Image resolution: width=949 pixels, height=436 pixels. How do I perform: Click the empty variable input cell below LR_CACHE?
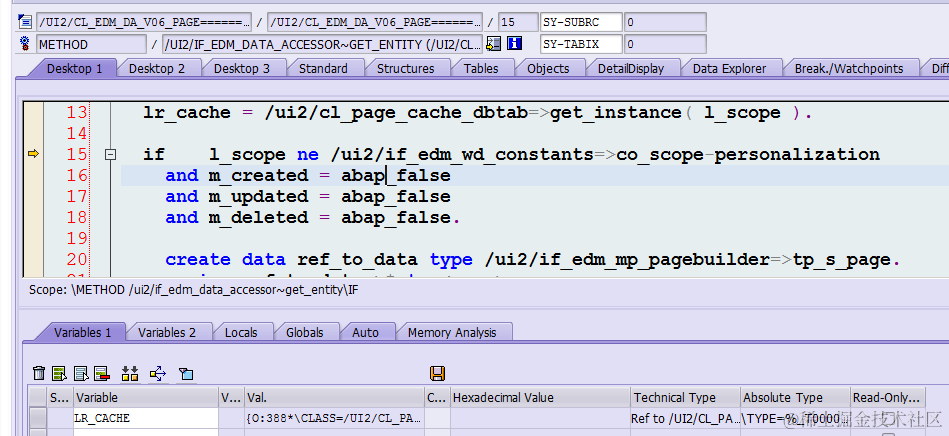coord(146,432)
